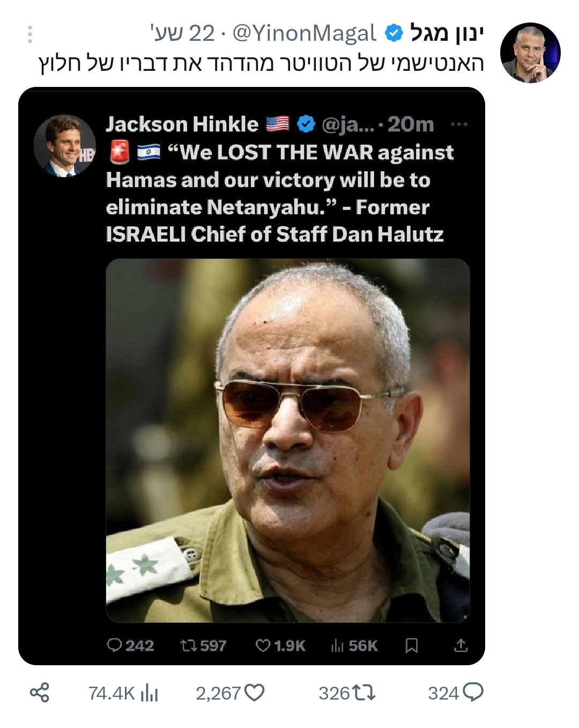This screenshot has width=579, height=728.
Task: Open the Dan Halutz photo in the quoted tweet
Action: (288, 440)
